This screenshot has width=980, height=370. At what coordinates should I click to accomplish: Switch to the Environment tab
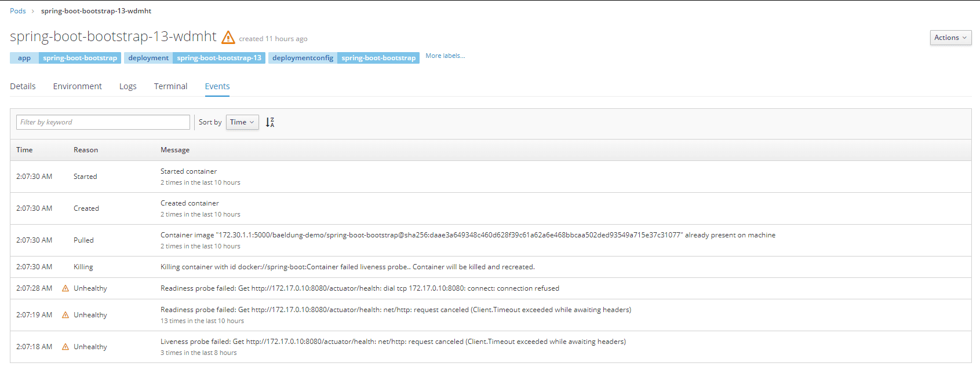78,86
